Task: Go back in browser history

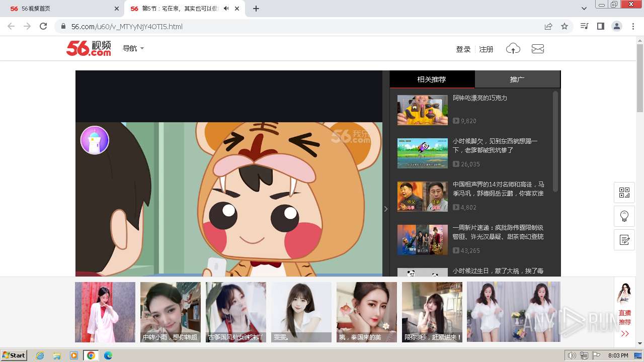Action: click(x=11, y=26)
